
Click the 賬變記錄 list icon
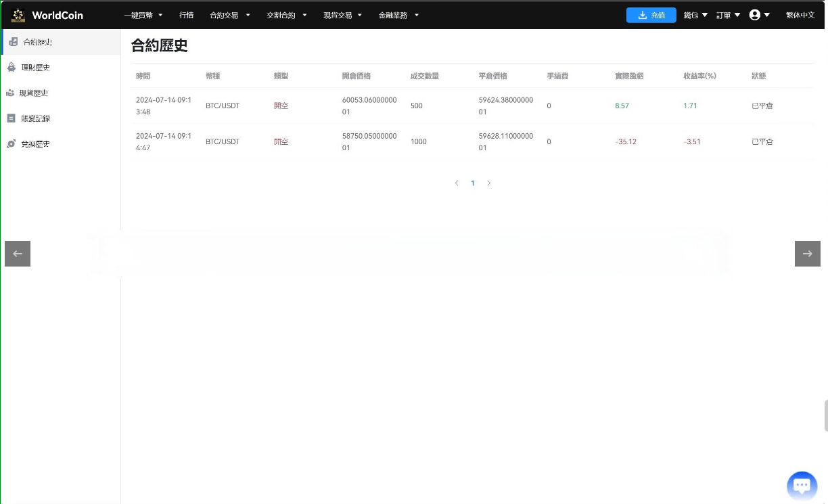click(x=11, y=118)
